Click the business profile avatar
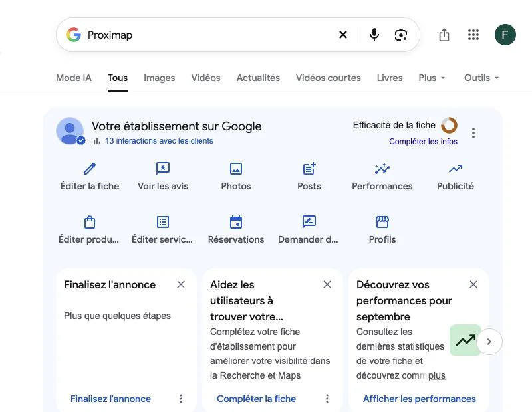 tap(70, 131)
